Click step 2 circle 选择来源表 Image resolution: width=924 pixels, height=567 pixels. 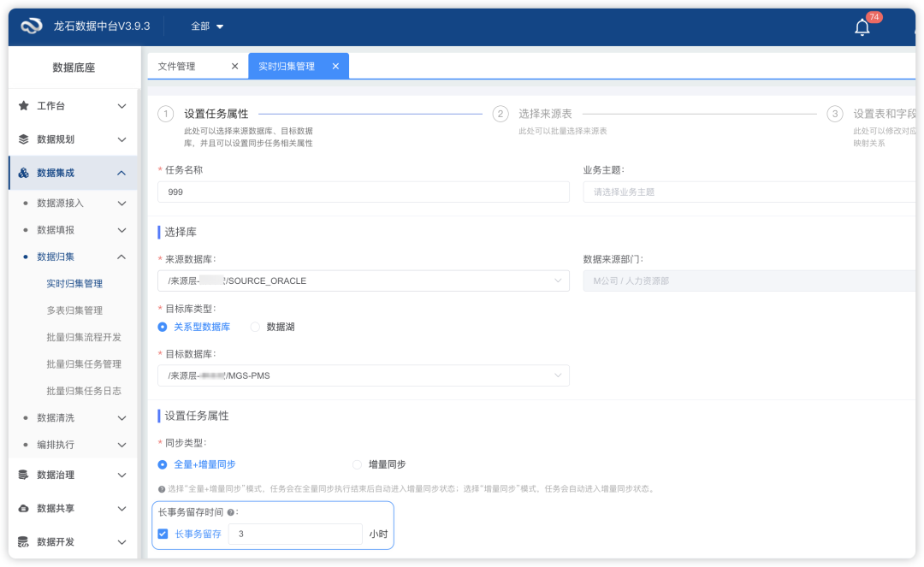pyautogui.click(x=500, y=115)
